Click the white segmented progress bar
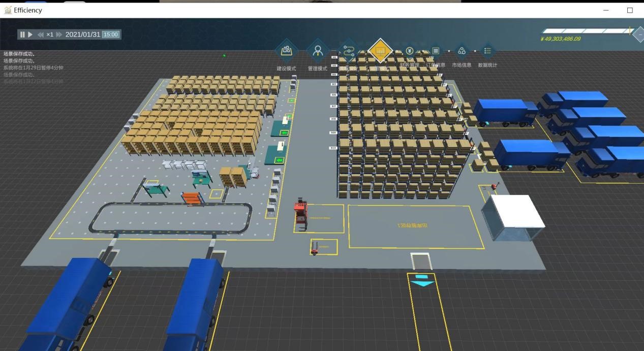Image resolution: width=644 pixels, height=351 pixels. pos(585,31)
